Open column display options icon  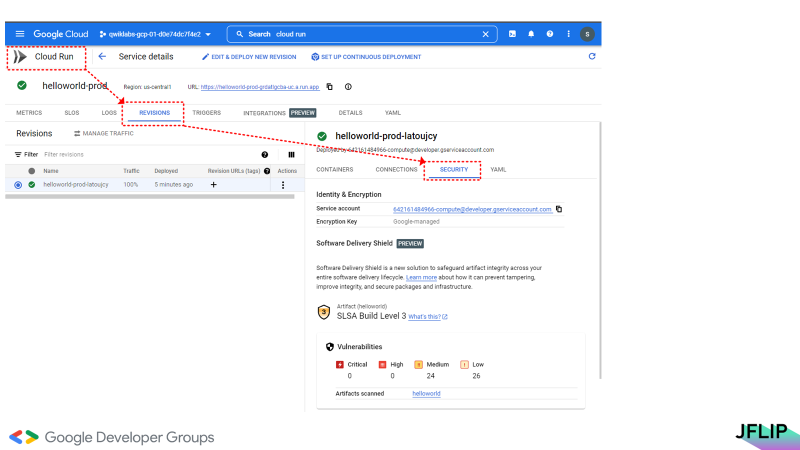point(291,155)
